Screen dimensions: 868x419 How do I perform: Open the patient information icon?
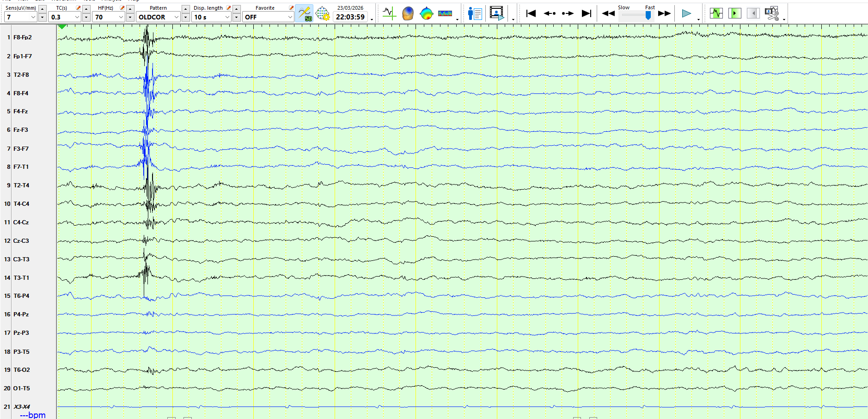point(475,13)
